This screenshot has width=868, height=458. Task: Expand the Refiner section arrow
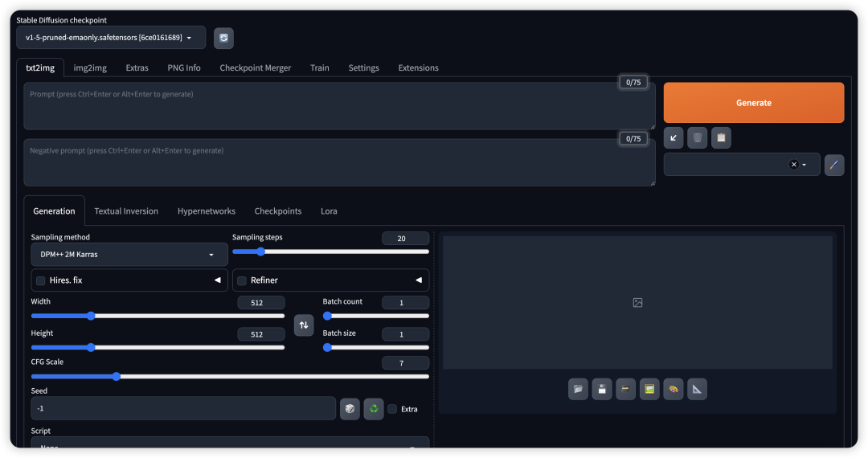tap(419, 280)
